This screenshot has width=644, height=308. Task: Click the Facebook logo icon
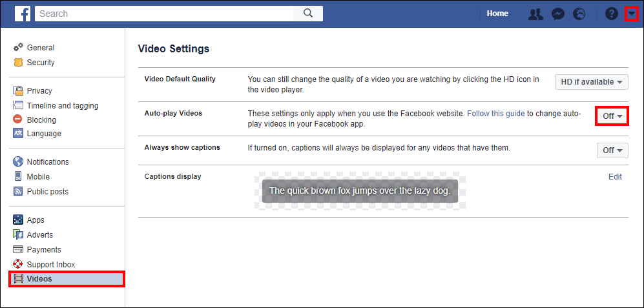(x=23, y=14)
